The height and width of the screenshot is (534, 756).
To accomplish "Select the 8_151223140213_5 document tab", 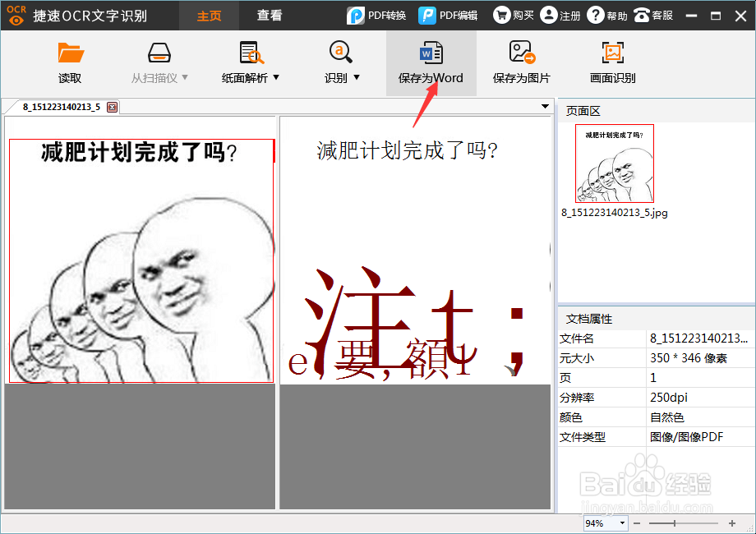I will (62, 107).
